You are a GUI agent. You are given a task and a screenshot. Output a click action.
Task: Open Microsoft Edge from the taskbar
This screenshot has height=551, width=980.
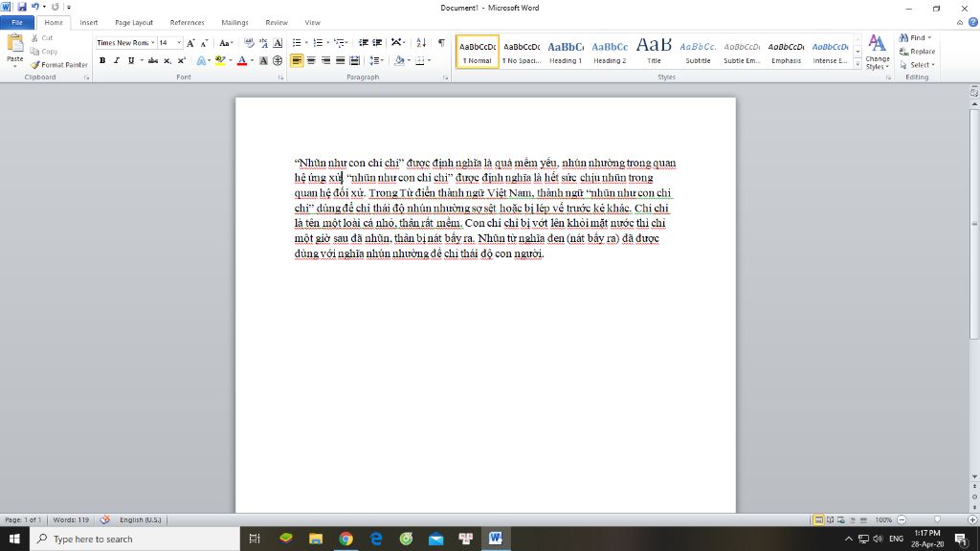[x=375, y=539]
